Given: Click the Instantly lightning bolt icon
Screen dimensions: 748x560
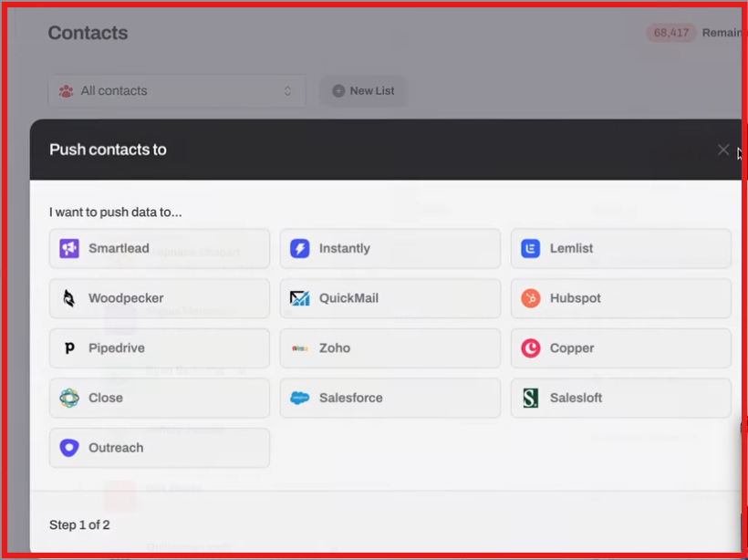Looking at the screenshot, I should pos(302,248).
